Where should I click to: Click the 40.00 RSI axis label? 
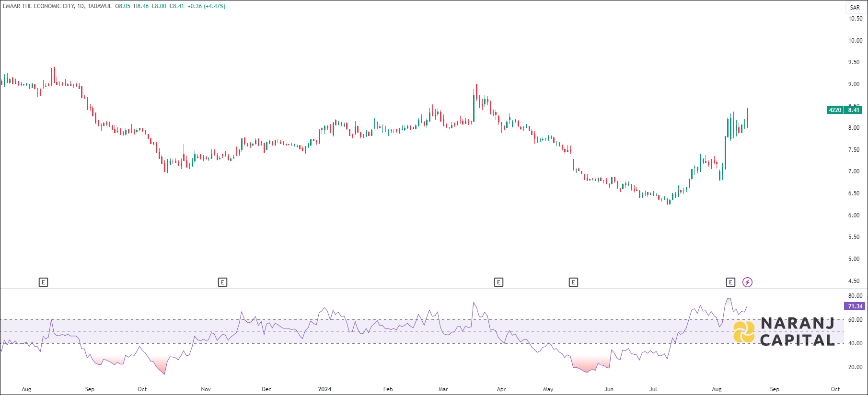point(855,343)
